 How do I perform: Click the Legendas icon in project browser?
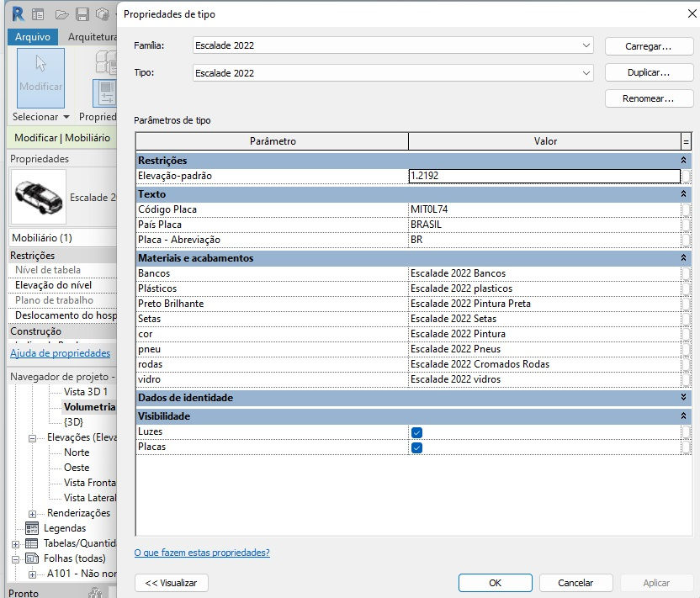coord(32,528)
